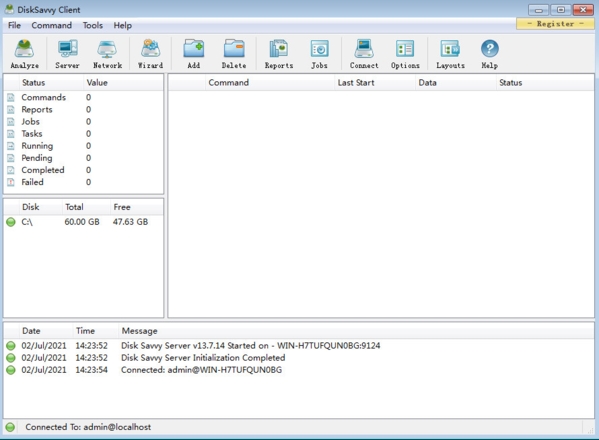599x440 pixels.
Task: Click green icon of Server Started log entry
Action: (x=11, y=346)
